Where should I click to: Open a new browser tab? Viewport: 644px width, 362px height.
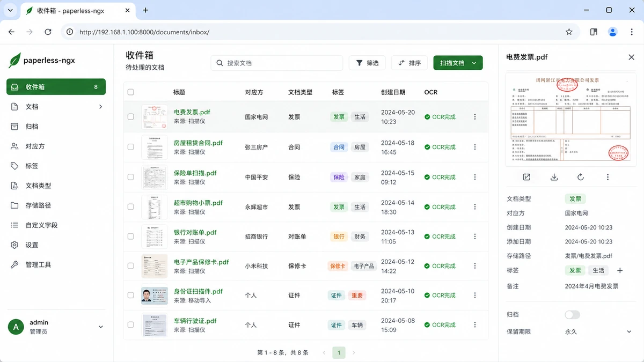(145, 10)
